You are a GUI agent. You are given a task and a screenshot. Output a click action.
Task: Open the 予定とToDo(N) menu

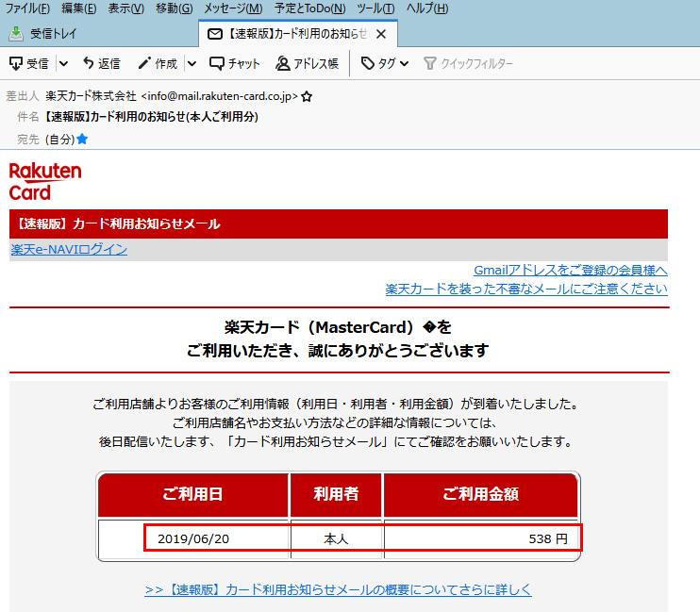[x=309, y=8]
